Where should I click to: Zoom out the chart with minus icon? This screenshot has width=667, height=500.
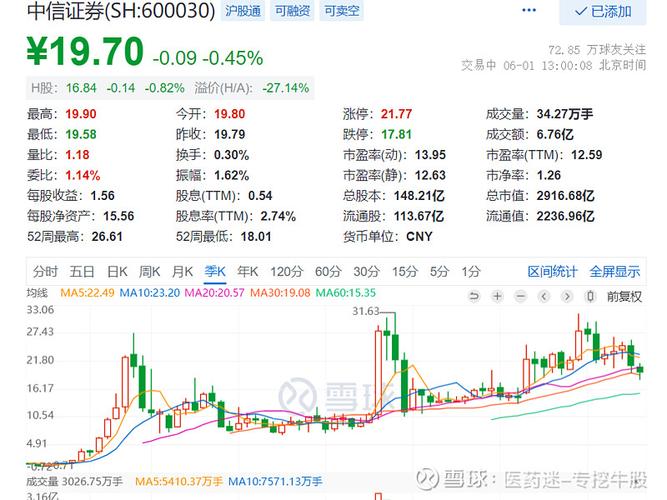pos(521,296)
